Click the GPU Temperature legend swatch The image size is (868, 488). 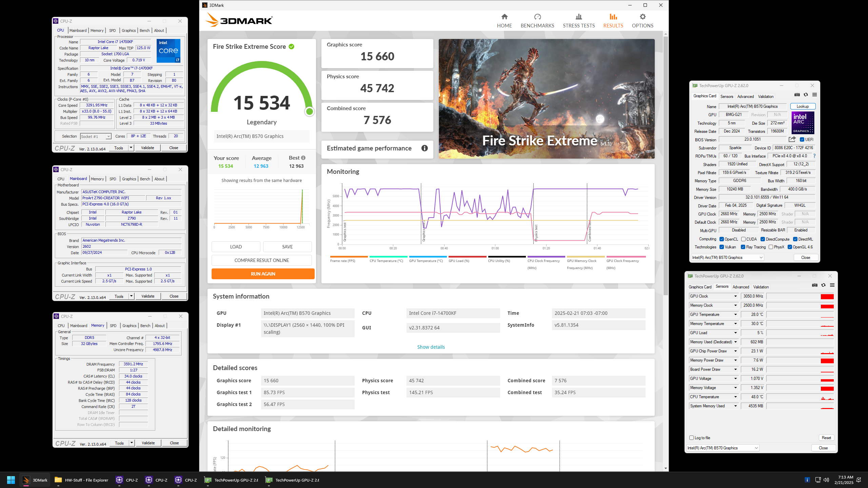[428, 257]
